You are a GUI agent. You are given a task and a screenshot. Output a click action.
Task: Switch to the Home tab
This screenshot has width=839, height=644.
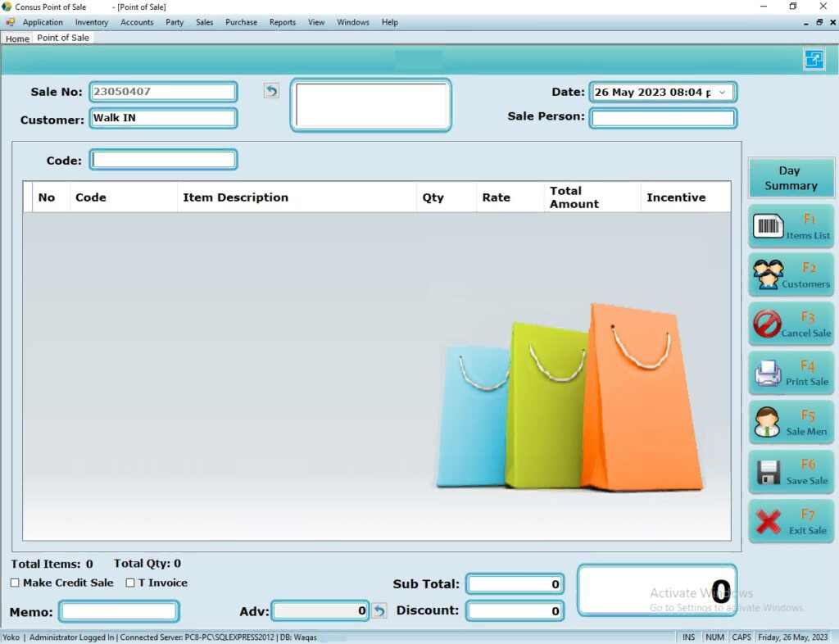click(17, 39)
